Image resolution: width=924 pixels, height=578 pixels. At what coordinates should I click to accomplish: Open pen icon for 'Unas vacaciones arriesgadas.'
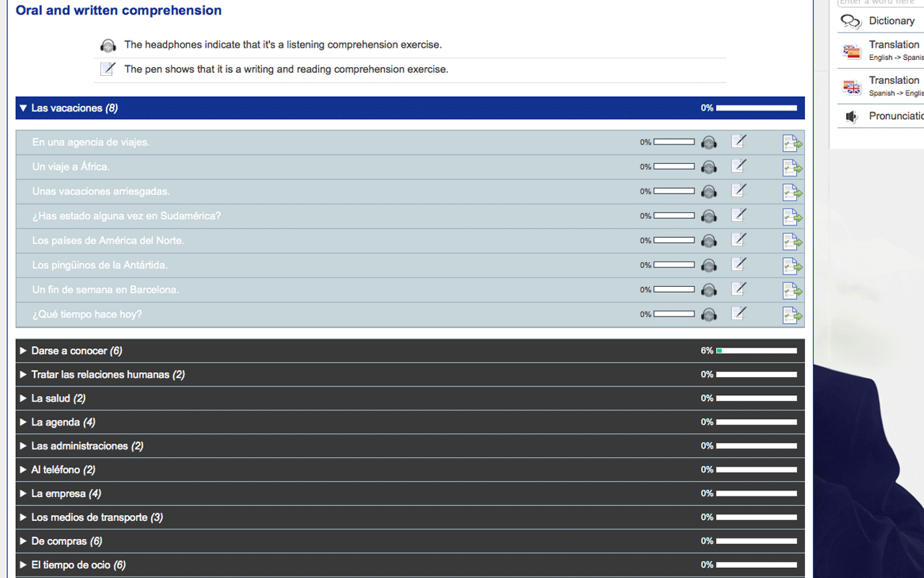[x=738, y=191]
